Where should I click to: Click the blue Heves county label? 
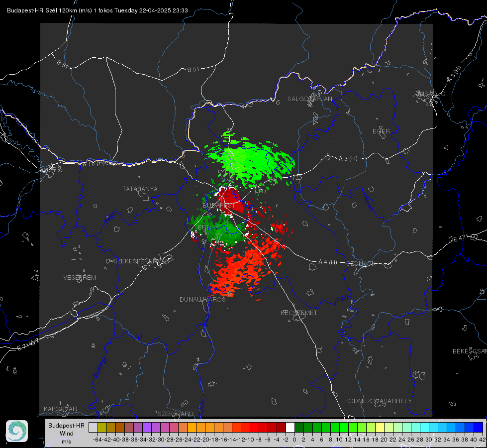[x=368, y=202]
